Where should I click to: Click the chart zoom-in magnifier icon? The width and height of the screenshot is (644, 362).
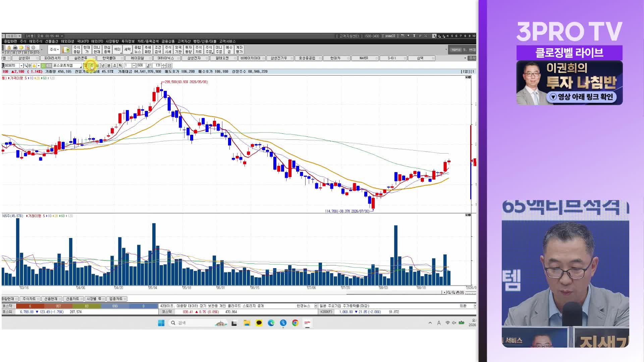(453, 293)
